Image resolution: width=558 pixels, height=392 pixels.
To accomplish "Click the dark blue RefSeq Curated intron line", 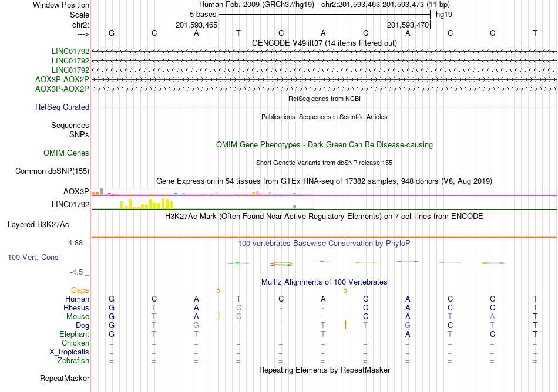I will pos(324,107).
